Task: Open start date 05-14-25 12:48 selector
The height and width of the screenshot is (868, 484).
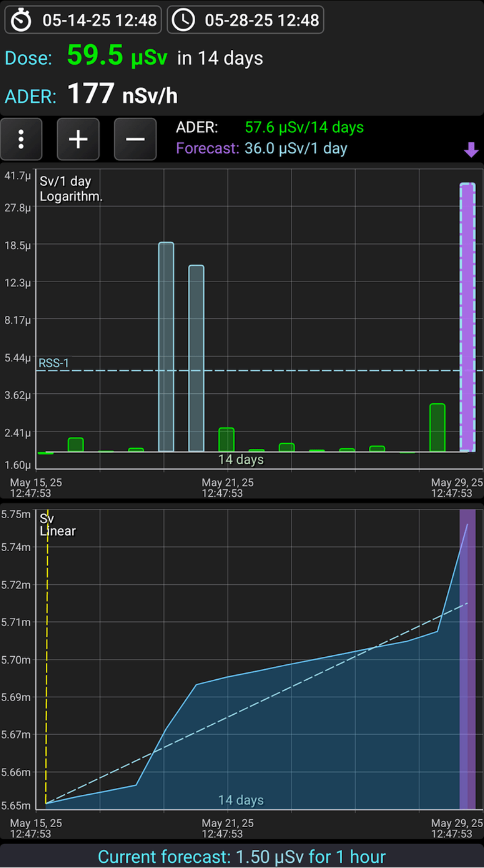Action: pos(83,20)
